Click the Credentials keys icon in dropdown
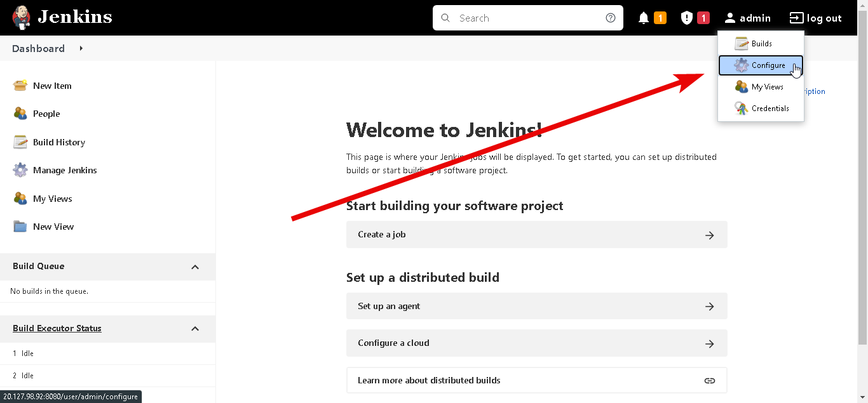868x403 pixels. [x=742, y=109]
